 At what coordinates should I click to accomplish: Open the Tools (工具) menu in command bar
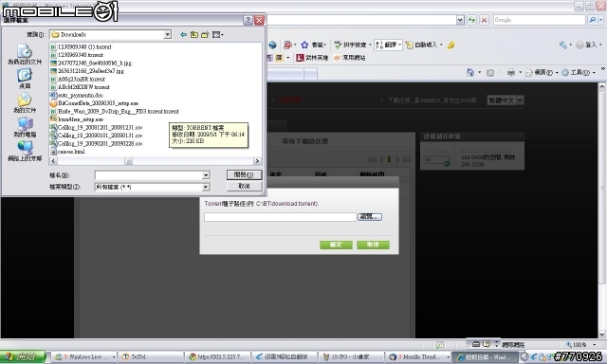(x=579, y=72)
